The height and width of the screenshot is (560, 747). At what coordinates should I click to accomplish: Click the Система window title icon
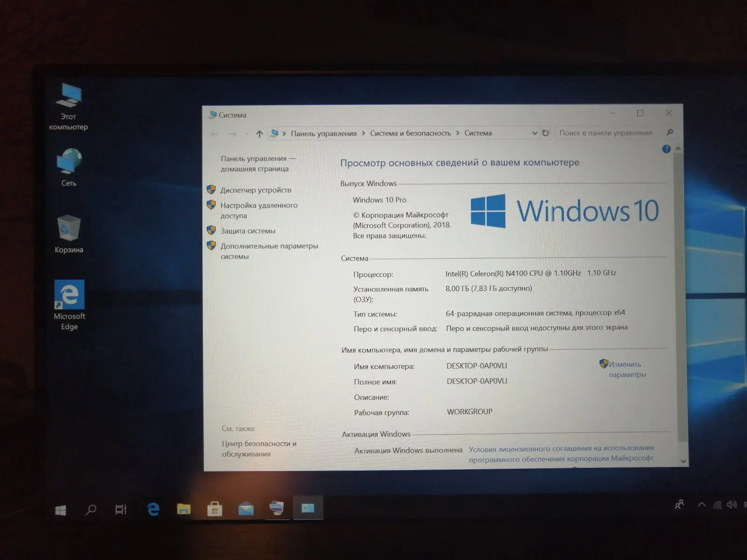(212, 114)
